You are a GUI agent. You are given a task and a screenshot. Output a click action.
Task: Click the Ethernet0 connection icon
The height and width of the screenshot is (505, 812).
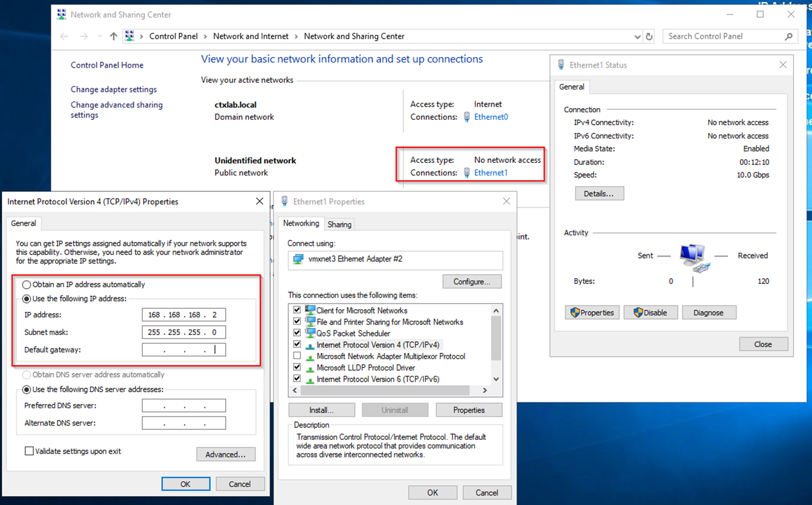click(467, 117)
